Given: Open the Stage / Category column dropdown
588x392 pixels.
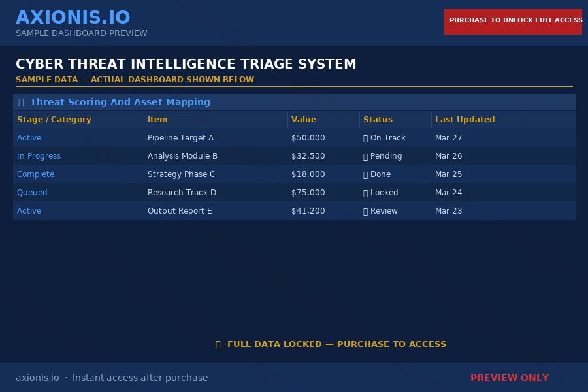Looking at the screenshot, I should (54, 120).
